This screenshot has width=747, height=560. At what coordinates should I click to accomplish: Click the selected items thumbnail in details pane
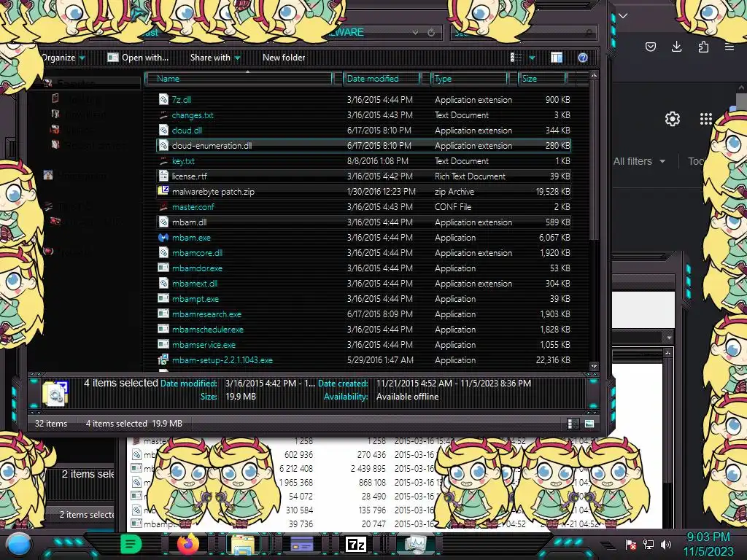tap(55, 393)
